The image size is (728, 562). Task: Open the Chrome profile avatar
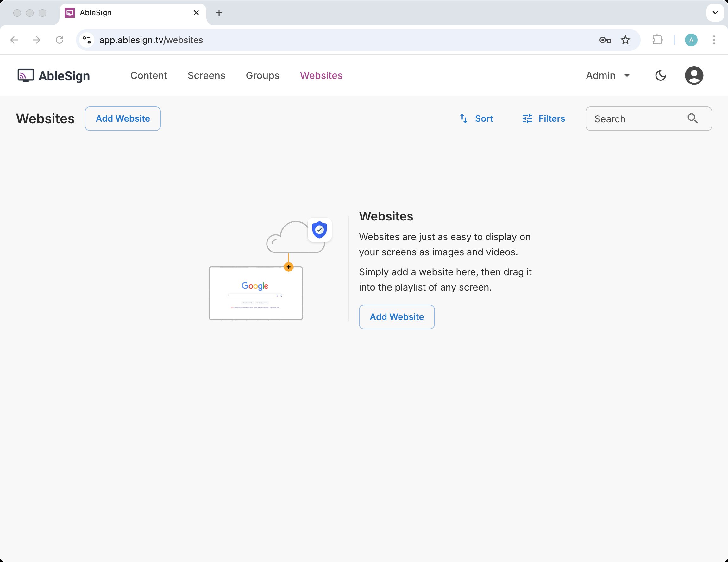[691, 40]
